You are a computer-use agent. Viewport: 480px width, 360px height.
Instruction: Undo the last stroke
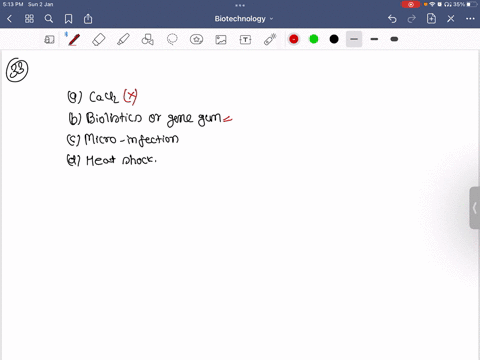392,19
